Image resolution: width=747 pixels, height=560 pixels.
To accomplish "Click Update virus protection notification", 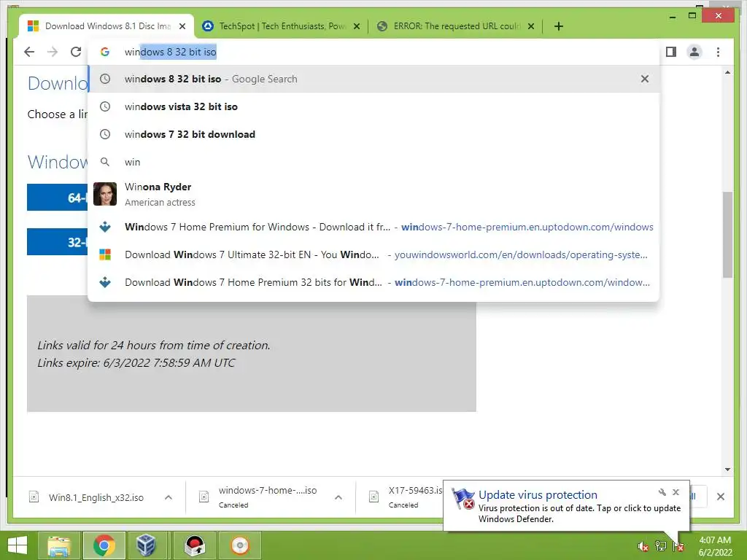I will click(566, 506).
